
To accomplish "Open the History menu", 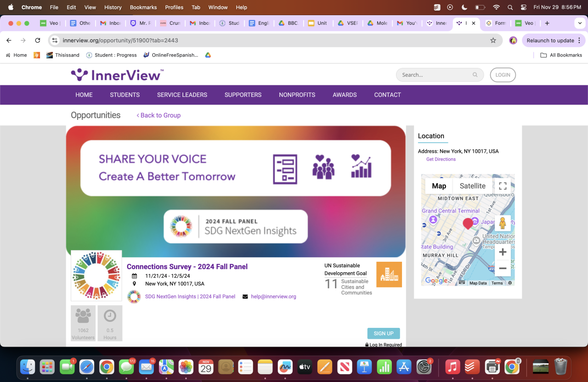I will (x=113, y=7).
